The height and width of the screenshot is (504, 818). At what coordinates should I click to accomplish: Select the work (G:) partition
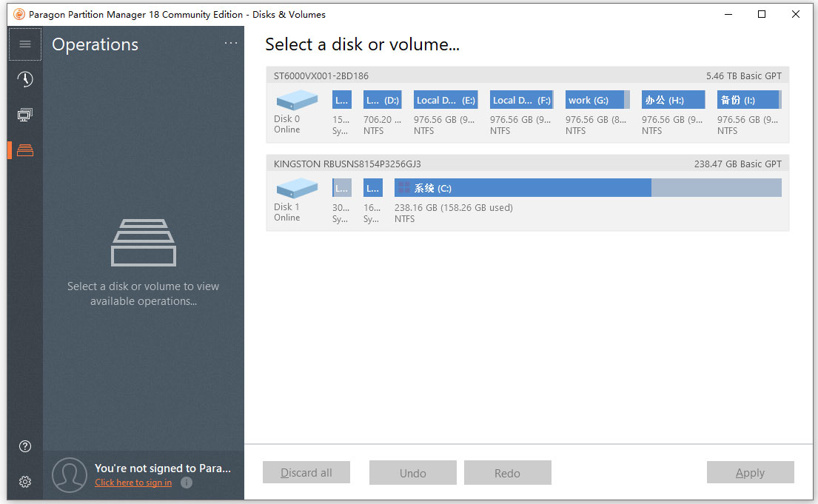tap(597, 99)
